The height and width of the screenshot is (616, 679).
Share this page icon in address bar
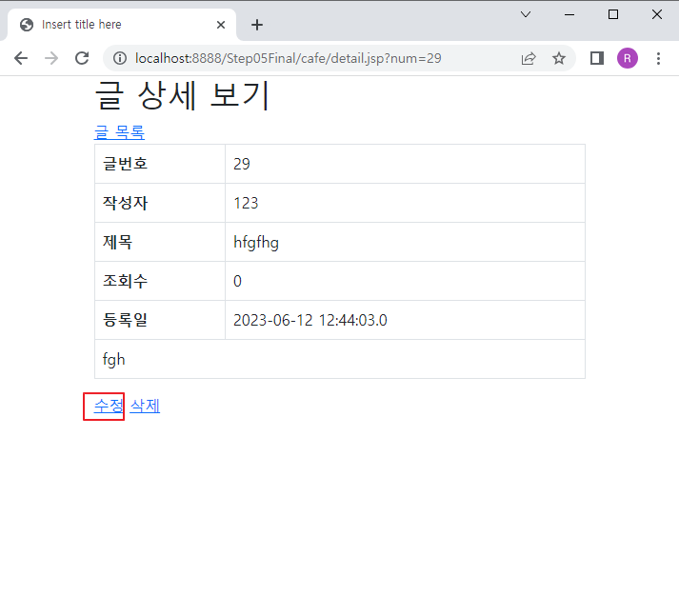point(529,58)
